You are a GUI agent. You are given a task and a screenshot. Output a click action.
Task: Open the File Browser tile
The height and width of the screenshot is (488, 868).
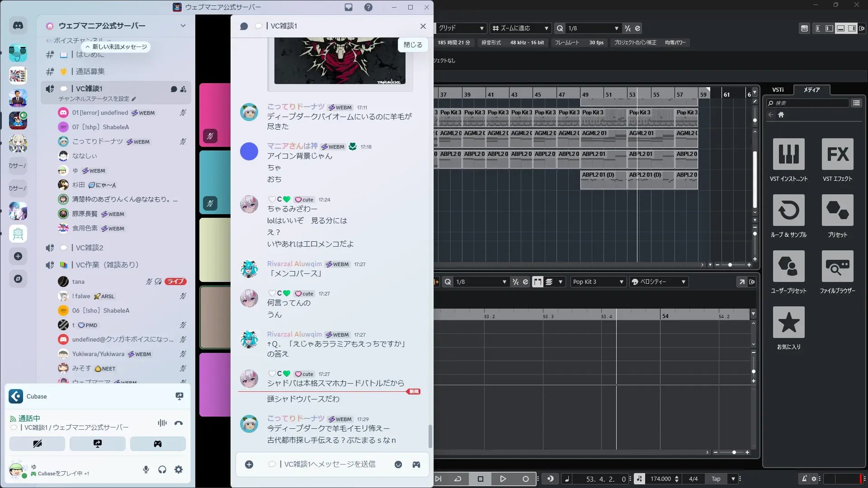pyautogui.click(x=837, y=266)
